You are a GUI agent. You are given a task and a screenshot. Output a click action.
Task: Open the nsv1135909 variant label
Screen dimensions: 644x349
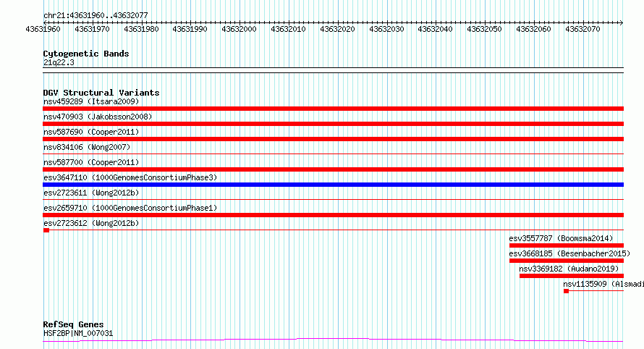pyautogui.click(x=603, y=284)
